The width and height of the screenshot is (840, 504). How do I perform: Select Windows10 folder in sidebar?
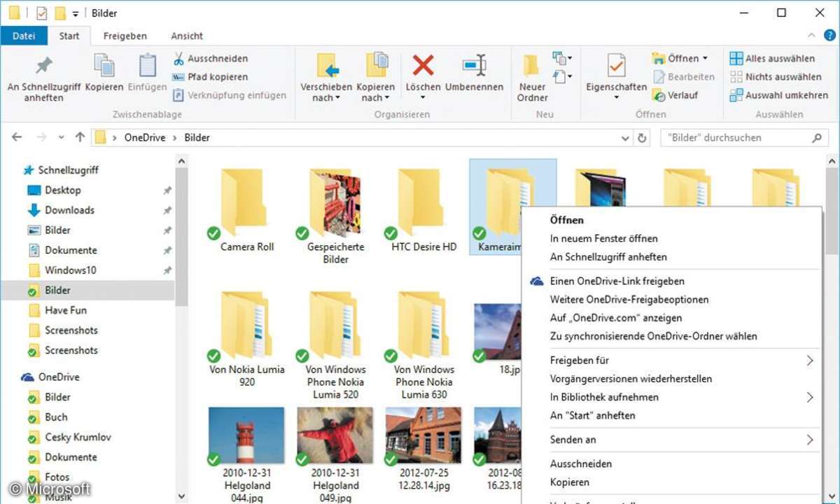[70, 270]
